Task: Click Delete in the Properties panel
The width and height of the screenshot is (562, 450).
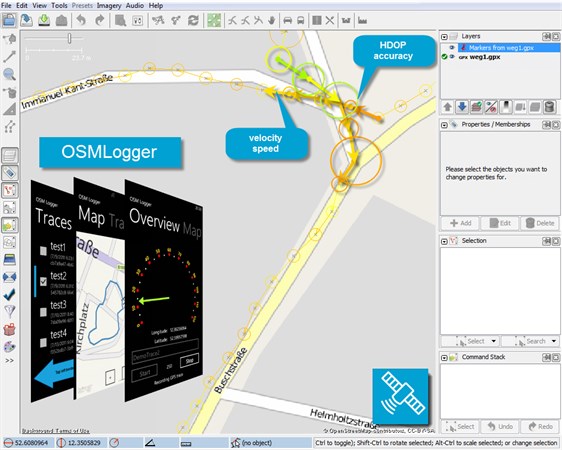Action: 540,223
